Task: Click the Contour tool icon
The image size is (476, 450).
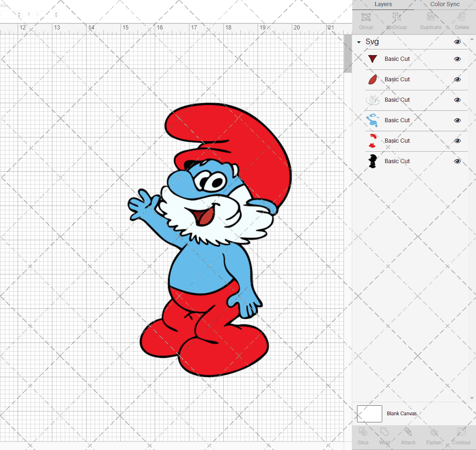Action: 461,432
